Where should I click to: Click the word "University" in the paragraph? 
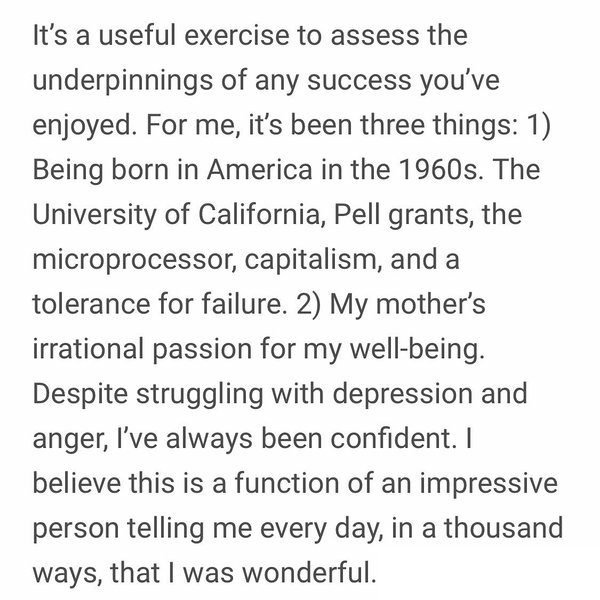pos(95,215)
